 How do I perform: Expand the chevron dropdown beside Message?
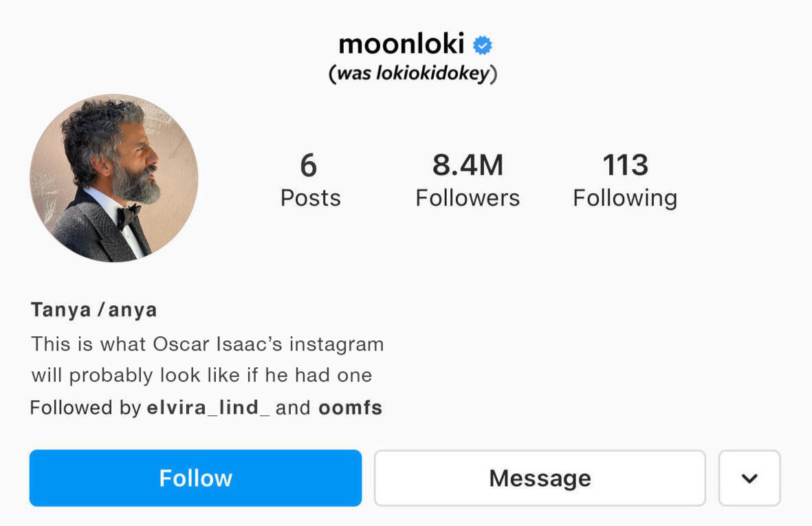749,478
